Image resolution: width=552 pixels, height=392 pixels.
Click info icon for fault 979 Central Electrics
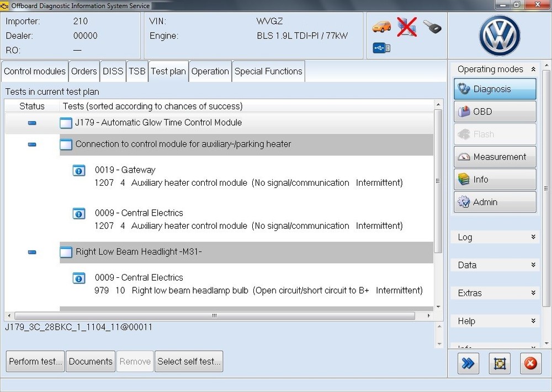coord(79,278)
